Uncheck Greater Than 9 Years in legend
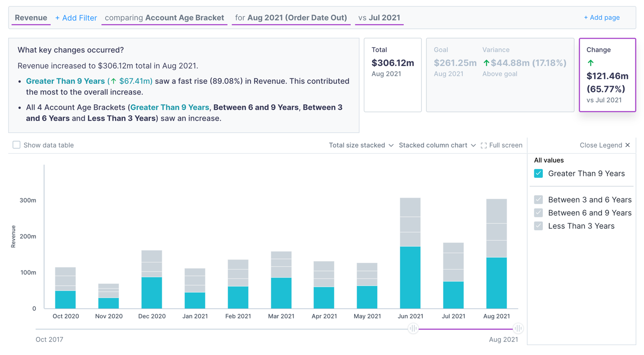The width and height of the screenshot is (644, 355). coord(538,173)
